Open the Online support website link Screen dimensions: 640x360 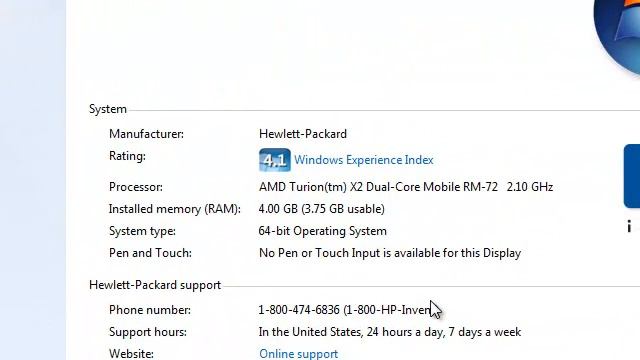(x=298, y=353)
